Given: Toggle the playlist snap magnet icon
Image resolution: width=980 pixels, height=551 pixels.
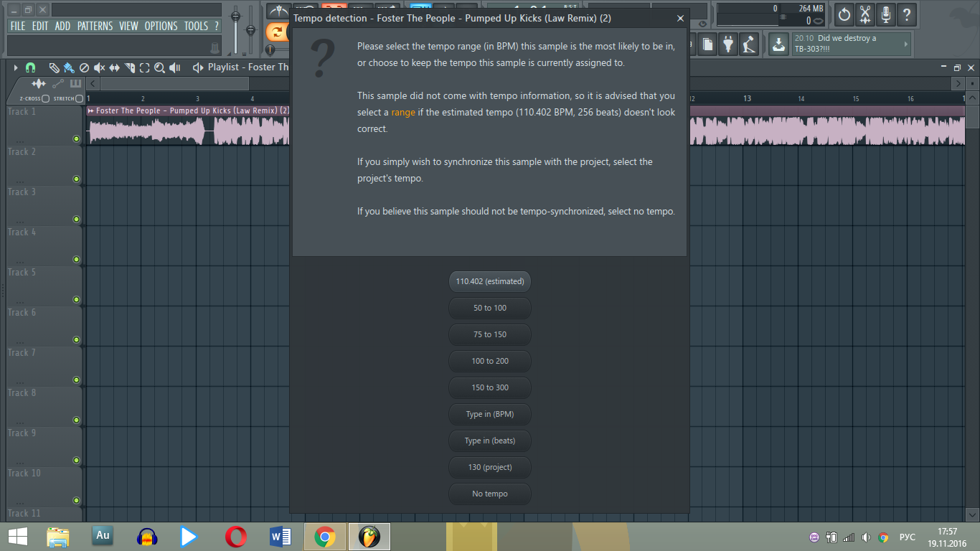Looking at the screenshot, I should click(30, 67).
